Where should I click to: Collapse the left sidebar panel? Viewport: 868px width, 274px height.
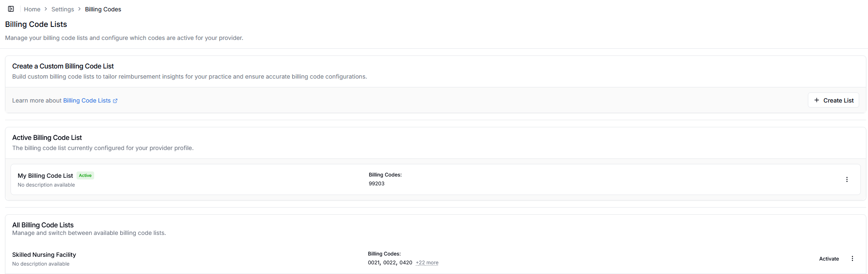pos(11,8)
